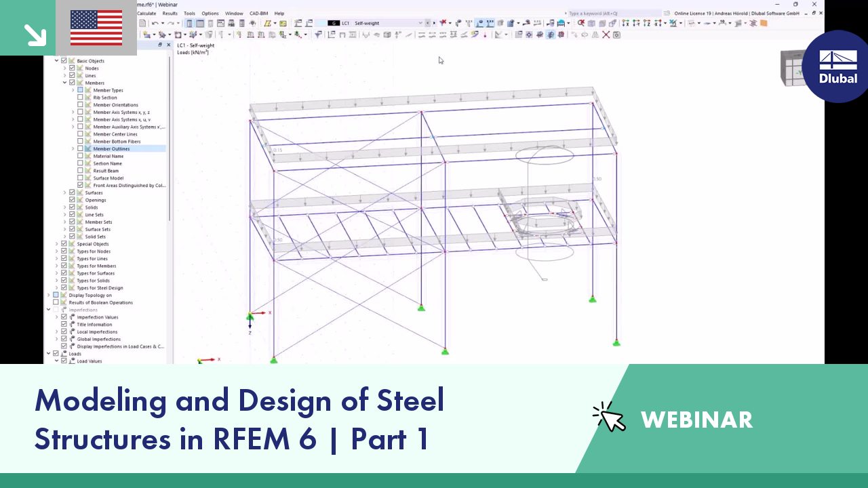Uncheck the Member Center Lines checkbox

pos(80,134)
